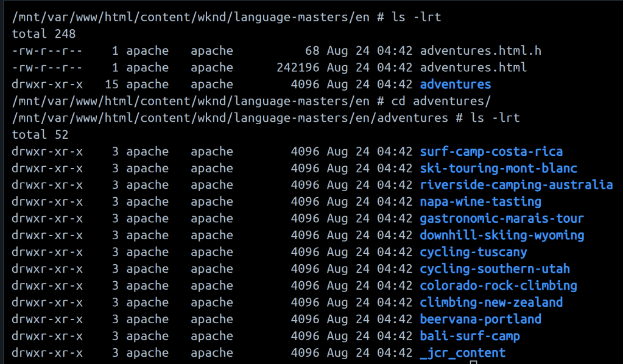Click the "total 52" output line

tap(40, 135)
